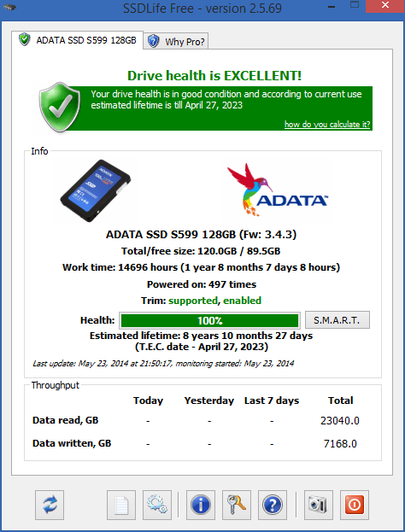Screen dimensions: 405x532
Task: Click the ADATA hummingbird logo
Action: pos(277,190)
